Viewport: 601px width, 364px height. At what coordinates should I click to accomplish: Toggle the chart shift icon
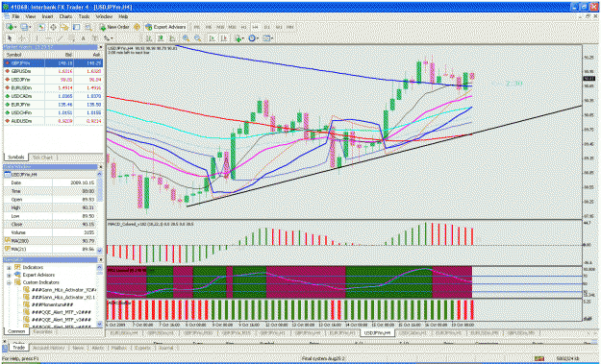pos(223,38)
